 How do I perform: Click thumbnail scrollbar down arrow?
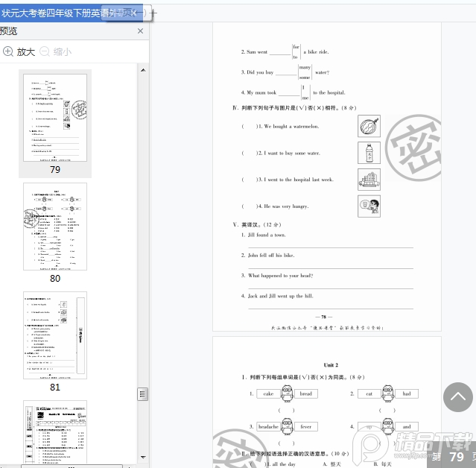[143, 457]
